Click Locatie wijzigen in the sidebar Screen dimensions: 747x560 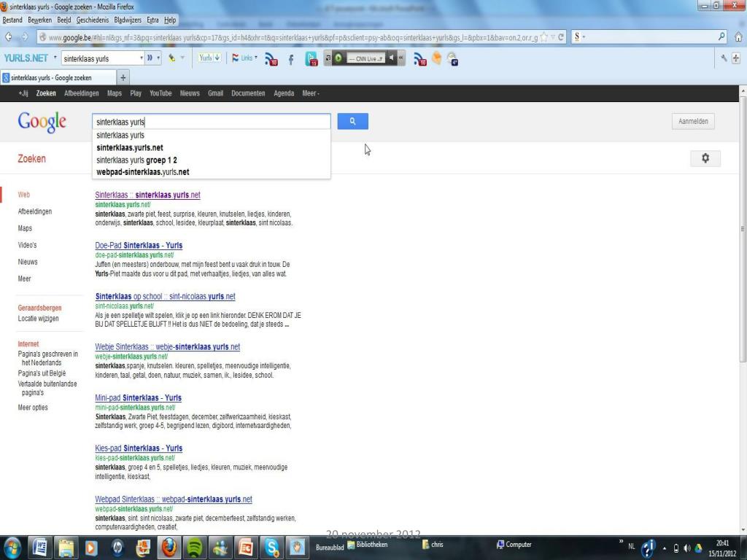38,319
